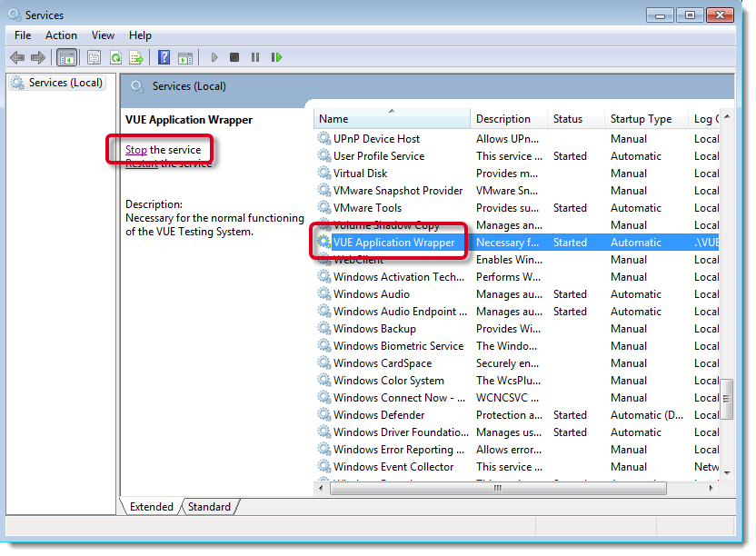
Task: Click gear icon of Windows CardSpace row
Action: pyautogui.click(x=324, y=362)
